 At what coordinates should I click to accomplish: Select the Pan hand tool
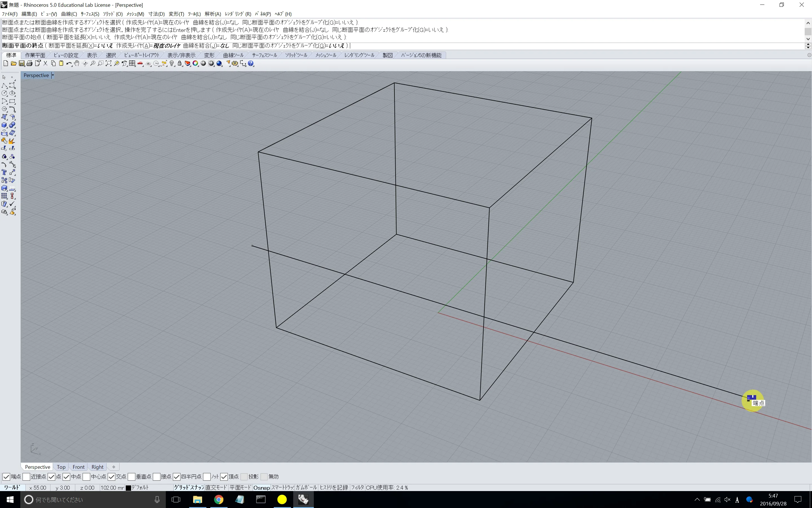77,63
